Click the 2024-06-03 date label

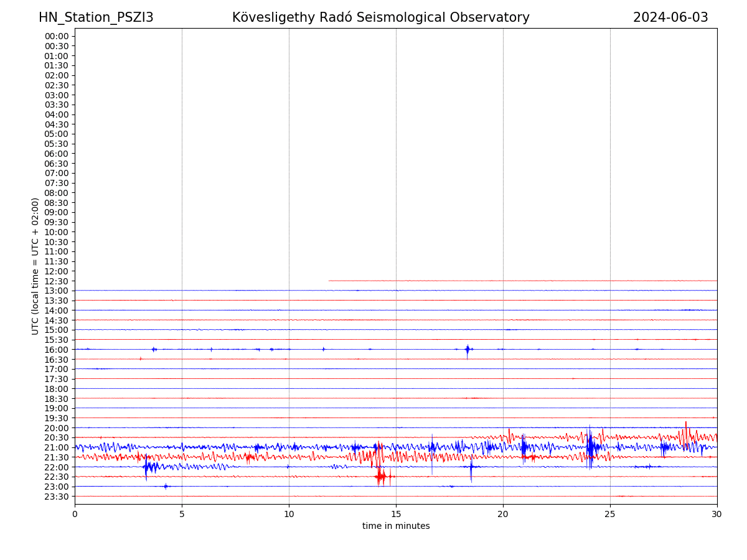tap(670, 17)
